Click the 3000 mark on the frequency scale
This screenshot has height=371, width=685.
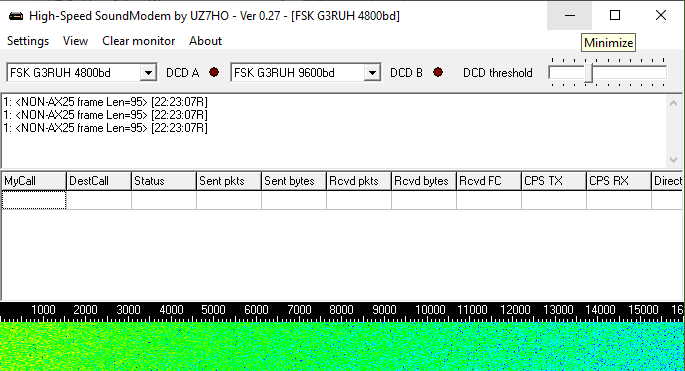coord(128,310)
